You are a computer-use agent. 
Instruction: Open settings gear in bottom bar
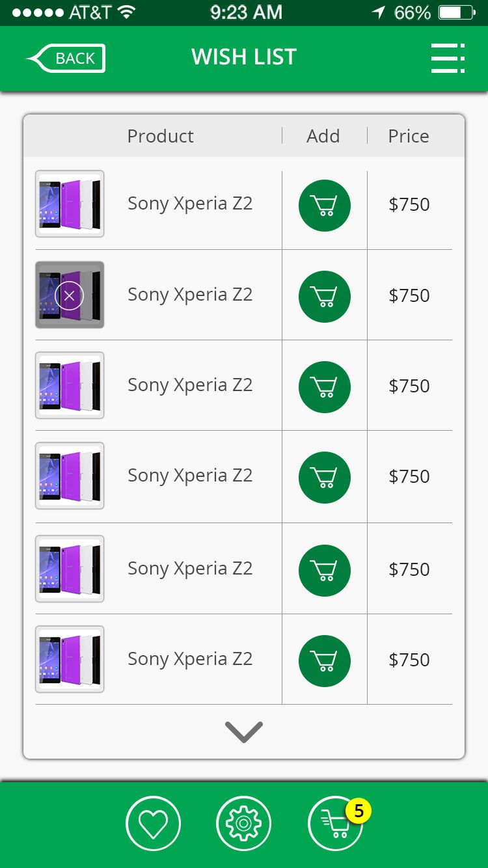[x=244, y=824]
